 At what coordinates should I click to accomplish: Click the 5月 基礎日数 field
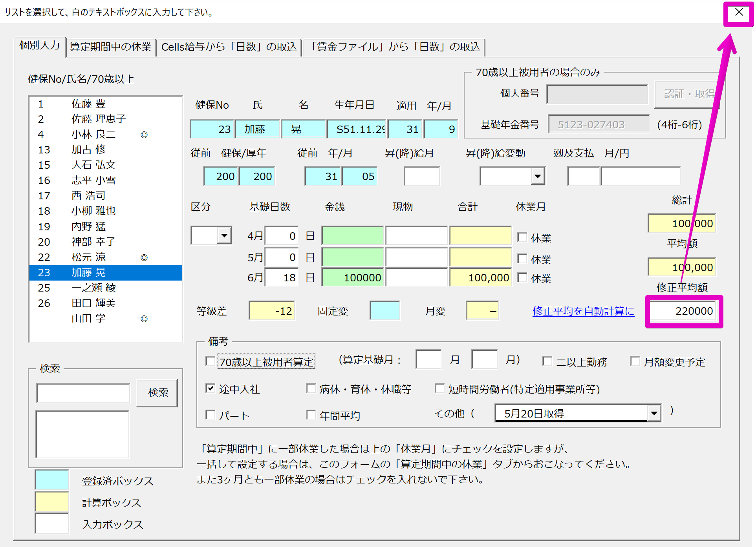(282, 257)
